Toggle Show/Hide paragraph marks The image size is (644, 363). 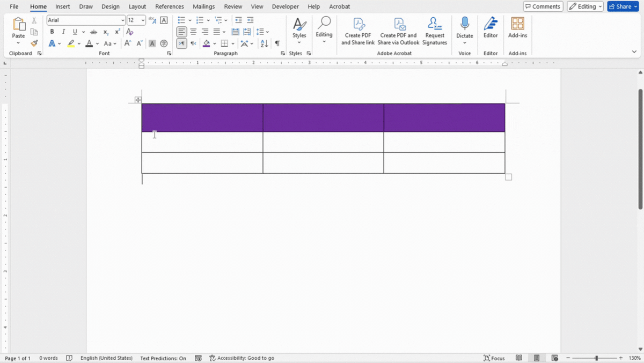point(277,43)
